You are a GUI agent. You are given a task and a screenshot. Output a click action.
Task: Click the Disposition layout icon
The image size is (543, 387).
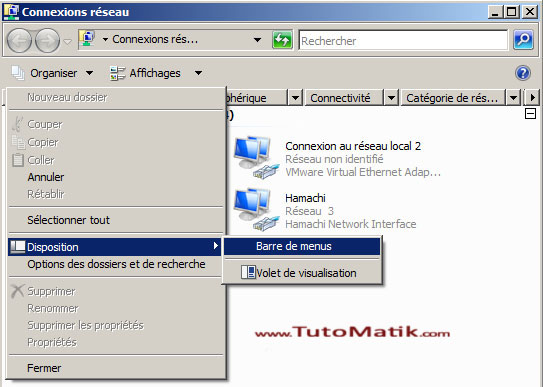point(18,246)
